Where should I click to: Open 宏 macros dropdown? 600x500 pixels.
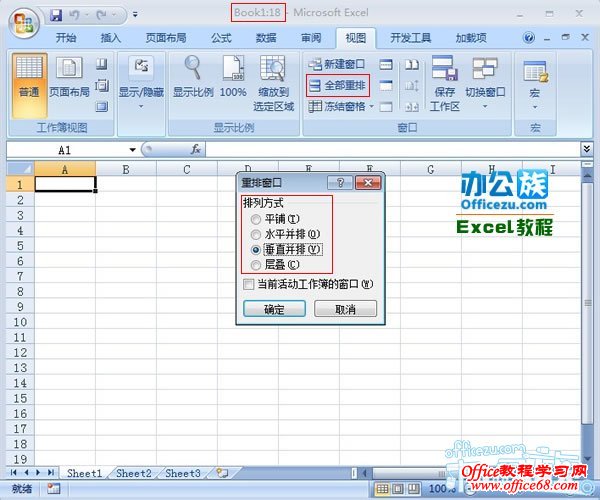(535, 84)
